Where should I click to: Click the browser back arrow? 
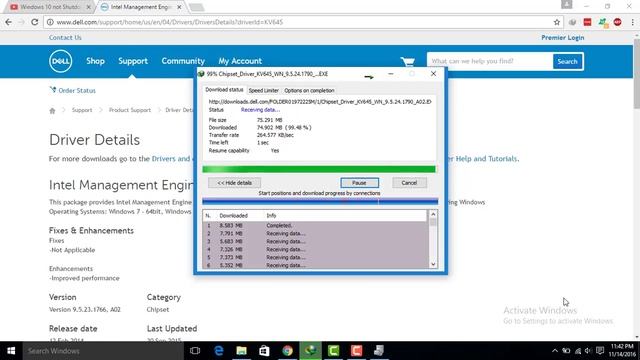(x=9, y=22)
